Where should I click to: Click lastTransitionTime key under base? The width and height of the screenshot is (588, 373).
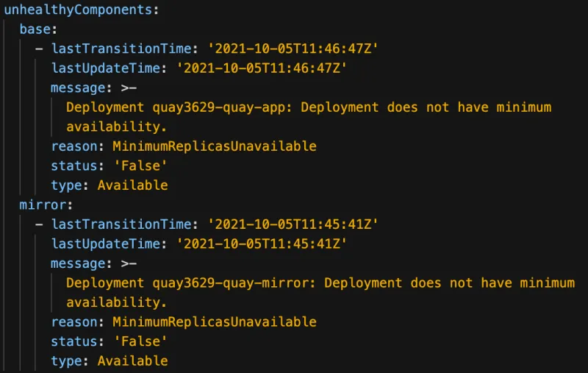(x=121, y=49)
